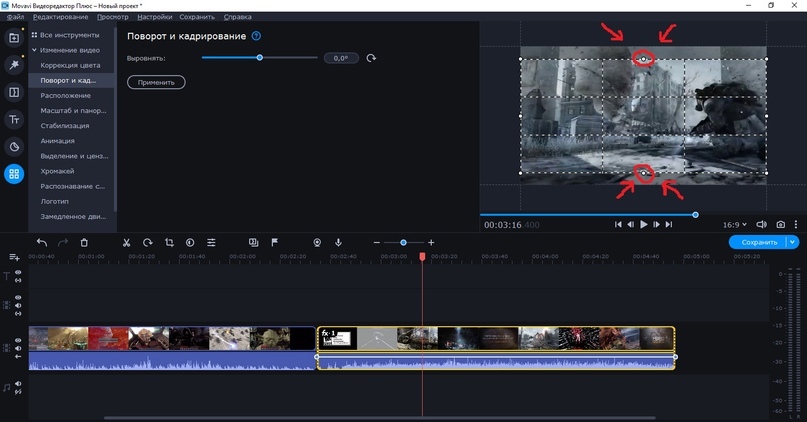
Task: Open the Настройки menu
Action: [x=155, y=17]
